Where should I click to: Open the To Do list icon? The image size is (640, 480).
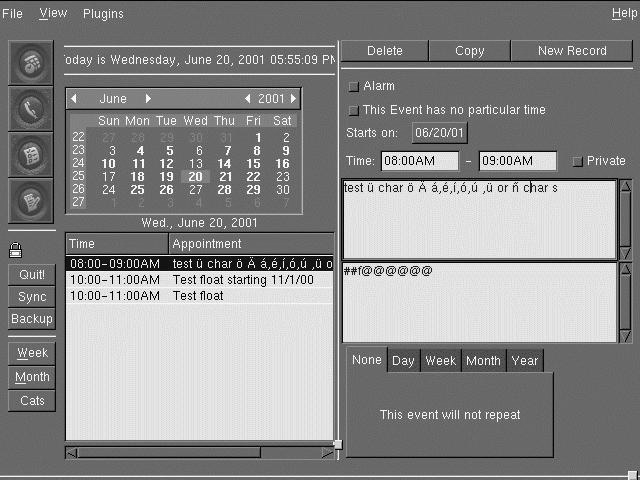[x=32, y=155]
